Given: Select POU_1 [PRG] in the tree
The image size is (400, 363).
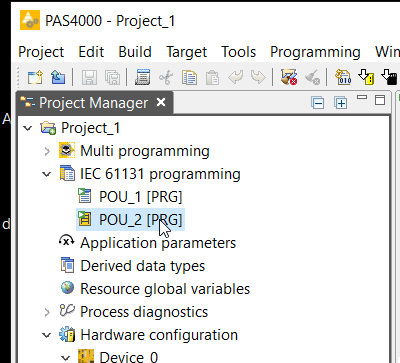Looking at the screenshot, I should coord(141,197).
